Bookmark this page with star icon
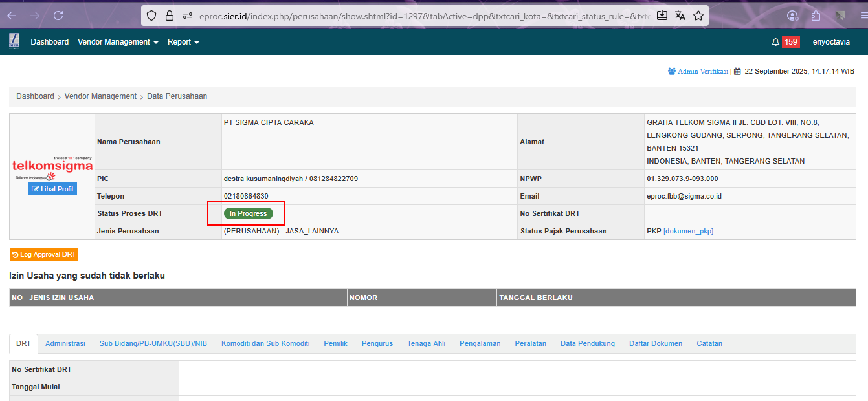 [698, 16]
